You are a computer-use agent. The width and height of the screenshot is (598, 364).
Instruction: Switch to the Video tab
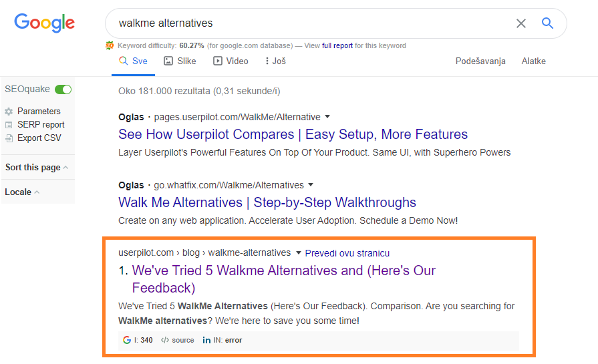click(231, 61)
